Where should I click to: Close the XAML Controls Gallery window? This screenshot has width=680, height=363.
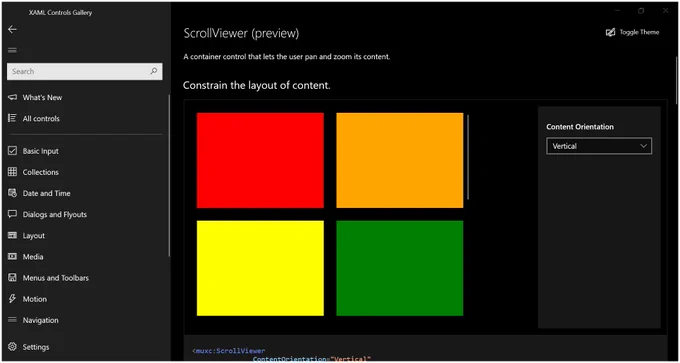click(665, 11)
